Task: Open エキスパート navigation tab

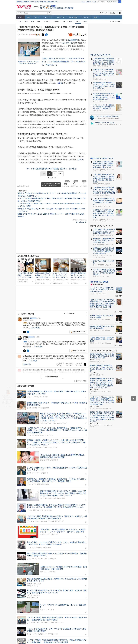Action: click(48, 17)
